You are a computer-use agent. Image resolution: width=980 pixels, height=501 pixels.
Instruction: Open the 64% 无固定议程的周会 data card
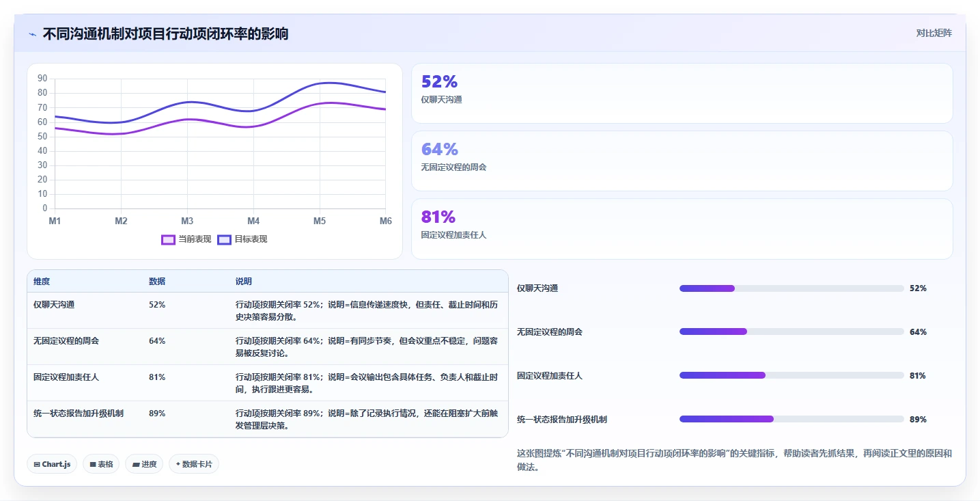tap(682, 161)
